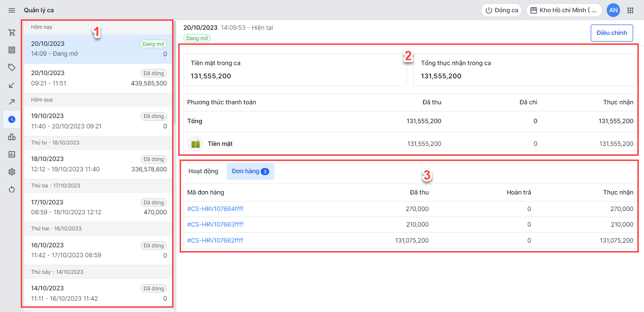Viewport: 644px width, 312px height.
Task: Click the AN user avatar
Action: [x=613, y=10]
